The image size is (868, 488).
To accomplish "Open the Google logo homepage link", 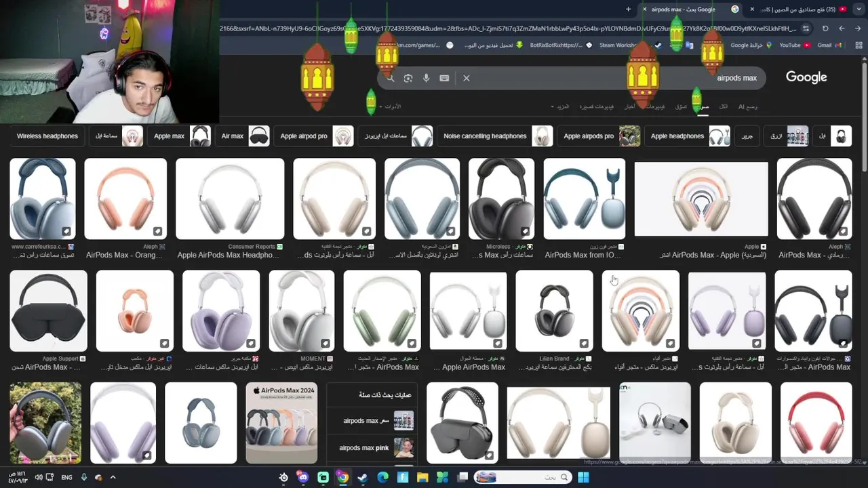I will point(806,77).
